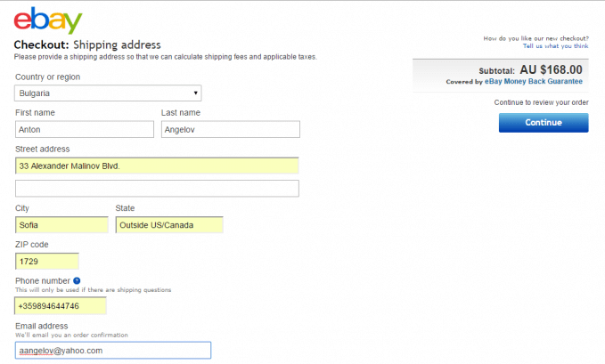Viewport: 605px width, 364px height.
Task: Open the Country or region dropdown
Action: (108, 93)
